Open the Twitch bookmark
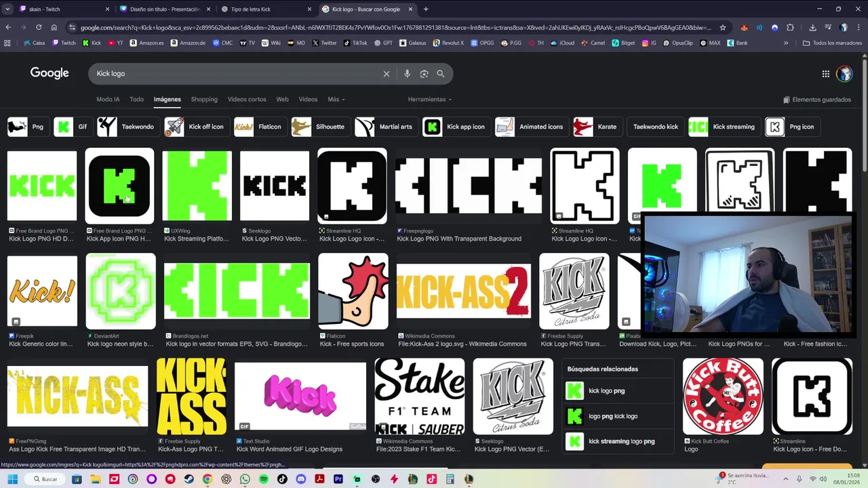This screenshot has height=488, width=868. (x=64, y=43)
